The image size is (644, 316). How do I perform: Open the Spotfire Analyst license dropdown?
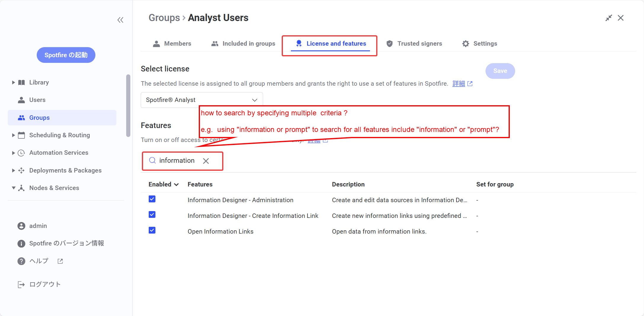[x=201, y=100]
